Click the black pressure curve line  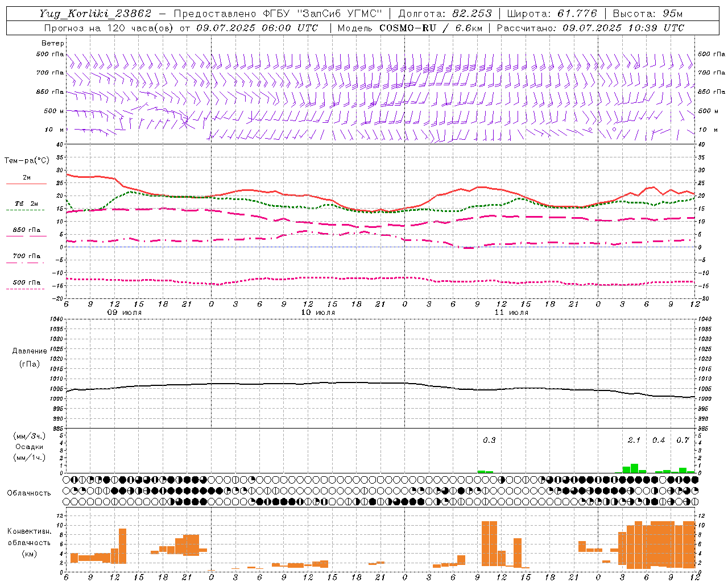pos(380,383)
